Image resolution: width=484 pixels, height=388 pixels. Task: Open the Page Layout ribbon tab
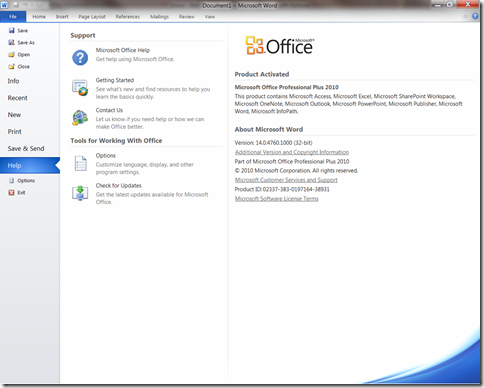pyautogui.click(x=92, y=17)
